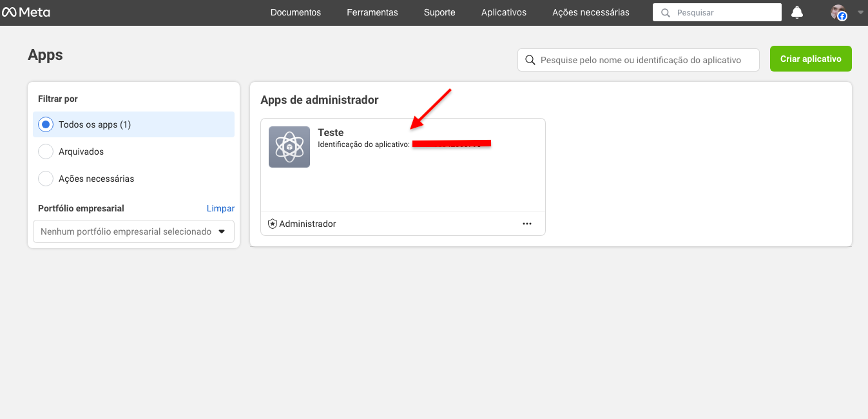Open the Teste app title
The width and height of the screenshot is (868, 419).
point(331,133)
